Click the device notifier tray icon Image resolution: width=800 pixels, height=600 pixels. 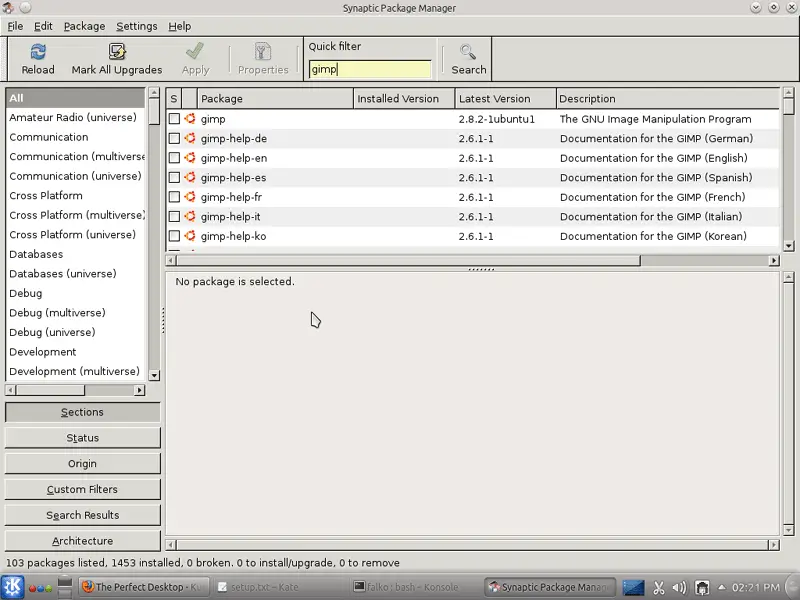click(x=702, y=588)
